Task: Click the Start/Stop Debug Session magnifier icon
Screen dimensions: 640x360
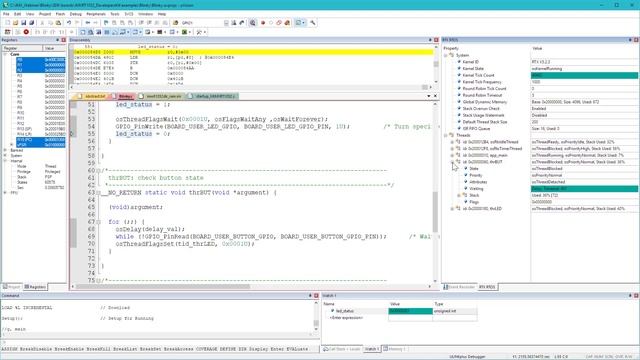Action: [253, 23]
